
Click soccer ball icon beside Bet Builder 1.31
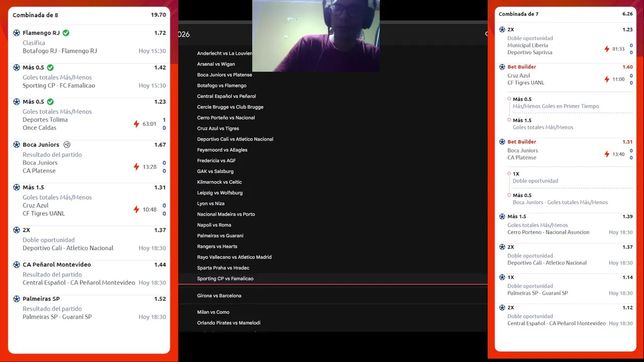pos(502,142)
